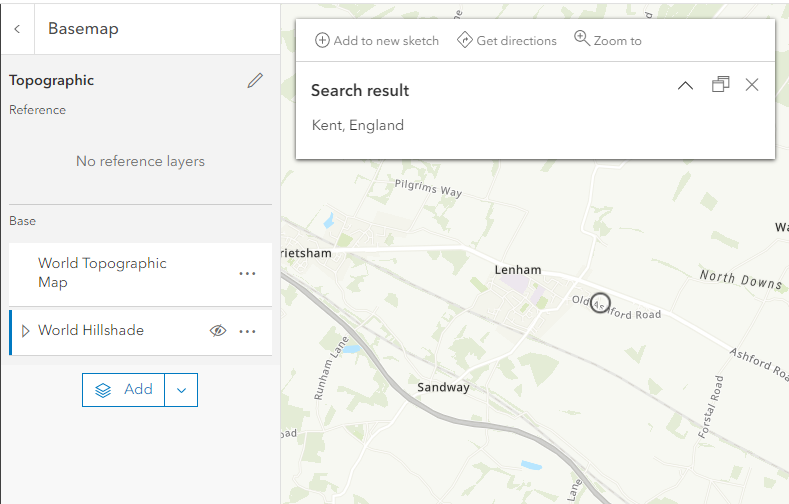
Task: Click the back arrow beside Basemap
Action: pyautogui.click(x=17, y=29)
